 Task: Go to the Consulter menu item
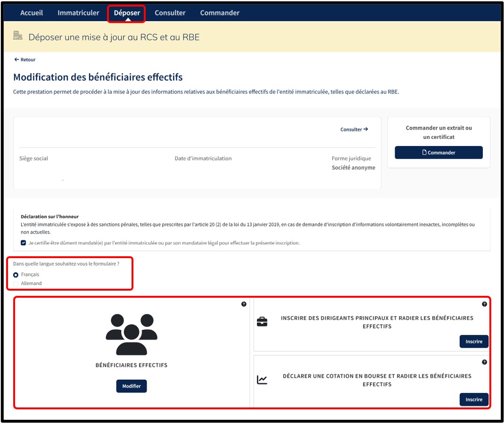tap(170, 13)
